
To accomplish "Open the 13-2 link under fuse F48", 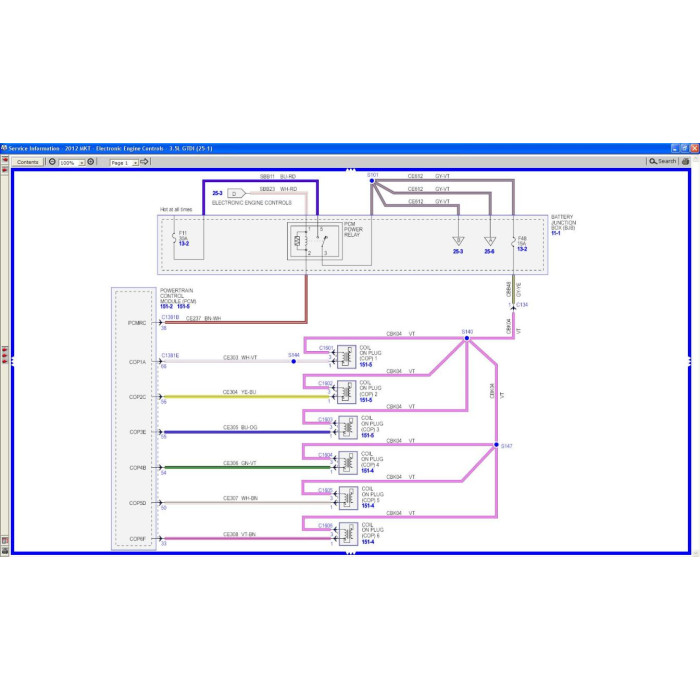I will pyautogui.click(x=522, y=249).
